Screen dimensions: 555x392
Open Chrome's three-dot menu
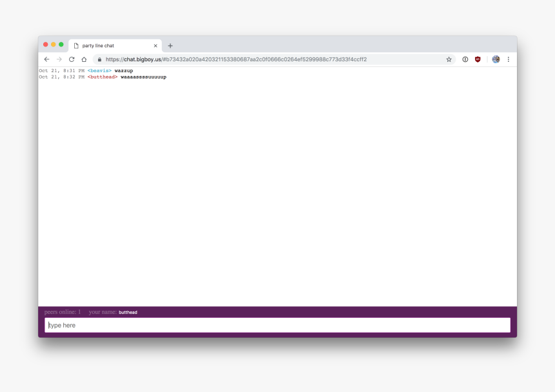(x=508, y=59)
